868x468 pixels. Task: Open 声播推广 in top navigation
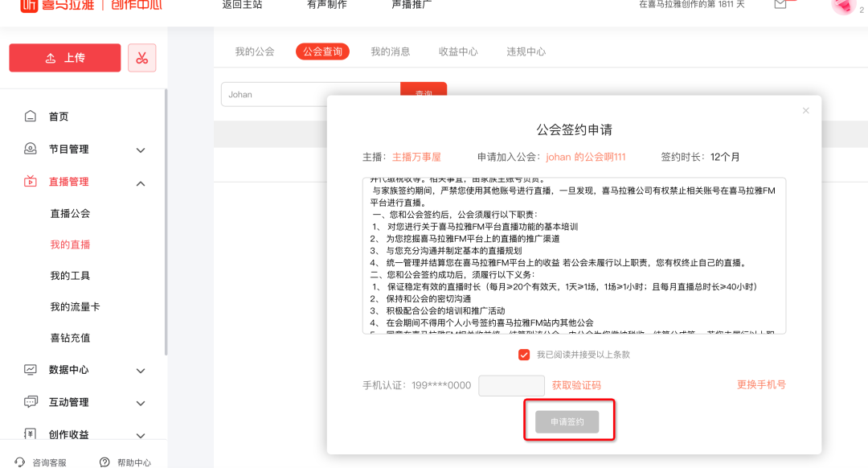[411, 5]
